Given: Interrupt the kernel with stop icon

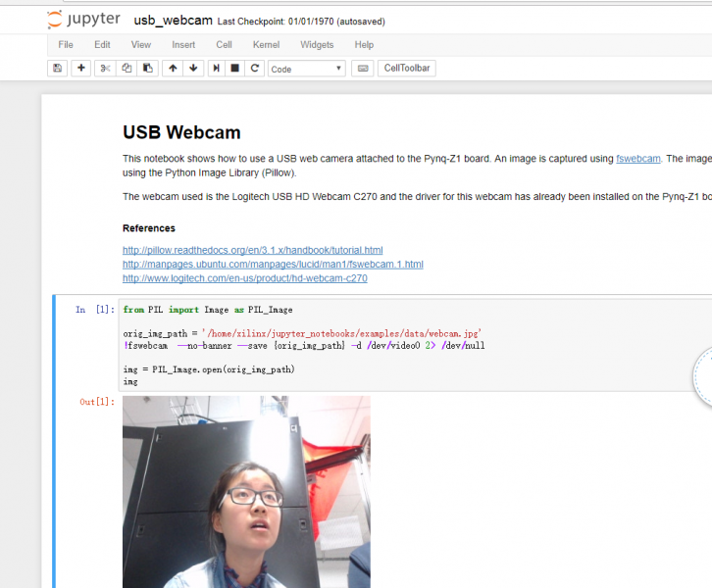Looking at the screenshot, I should (x=234, y=68).
